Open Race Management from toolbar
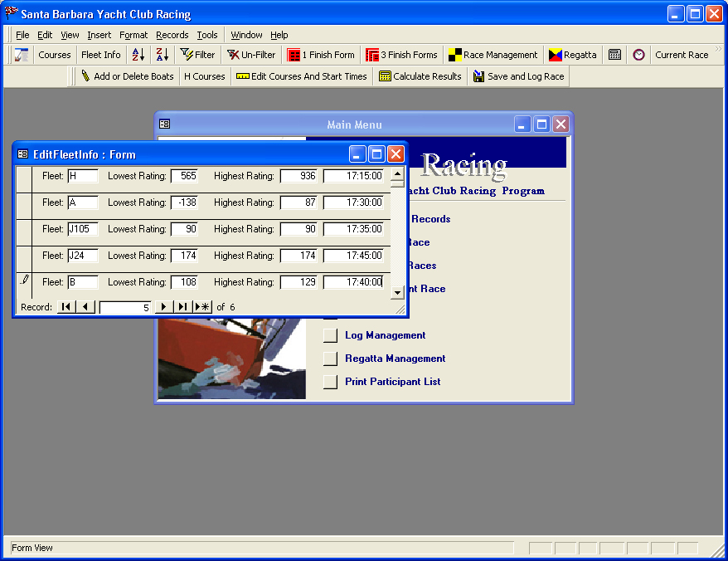 click(493, 55)
